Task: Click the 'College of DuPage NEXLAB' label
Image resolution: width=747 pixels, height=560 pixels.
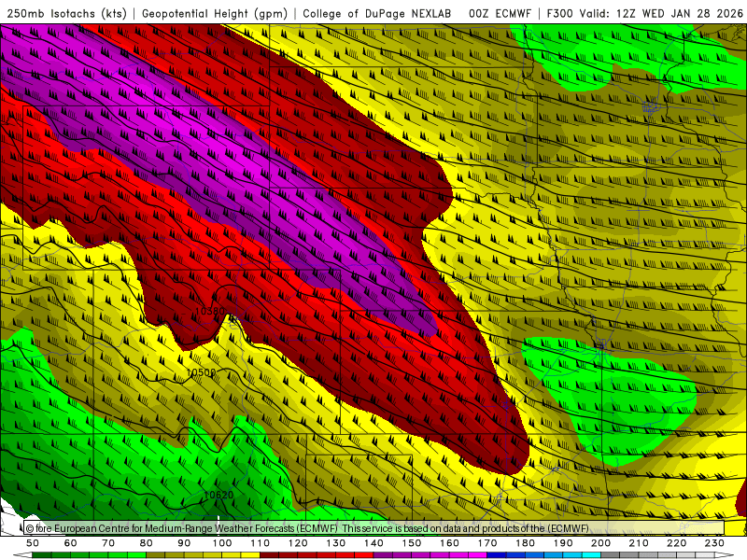Action: tap(377, 13)
